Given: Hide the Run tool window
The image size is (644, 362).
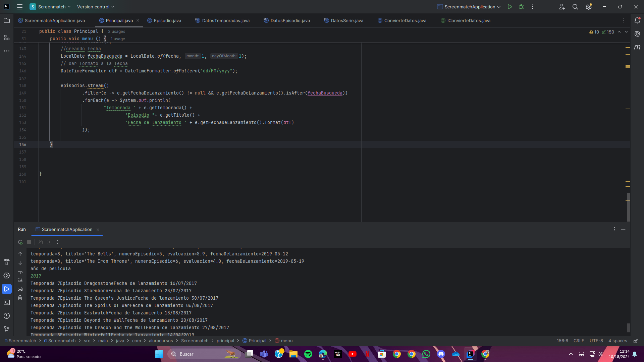Looking at the screenshot, I should pos(623,229).
